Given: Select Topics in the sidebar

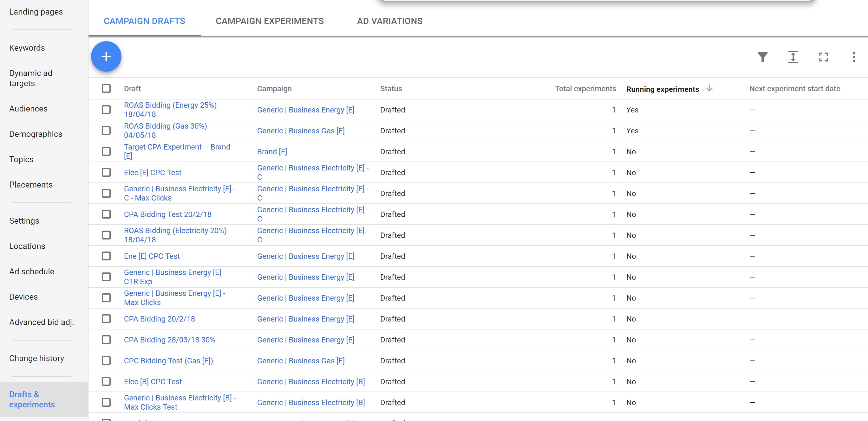Looking at the screenshot, I should [21, 160].
